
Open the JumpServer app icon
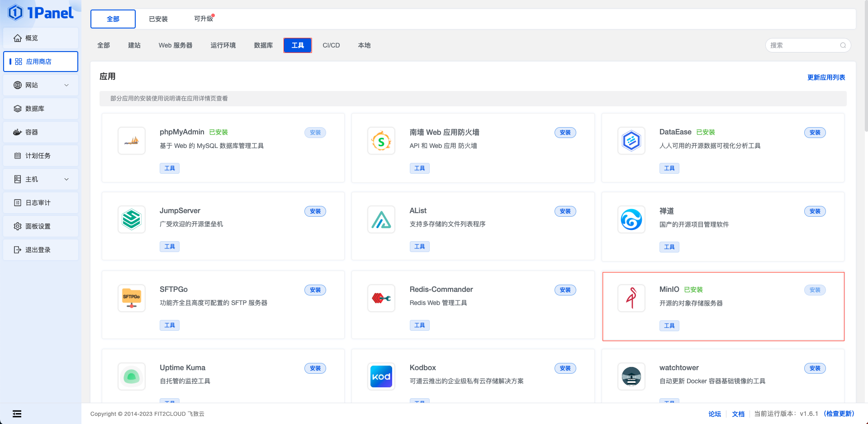tap(132, 219)
